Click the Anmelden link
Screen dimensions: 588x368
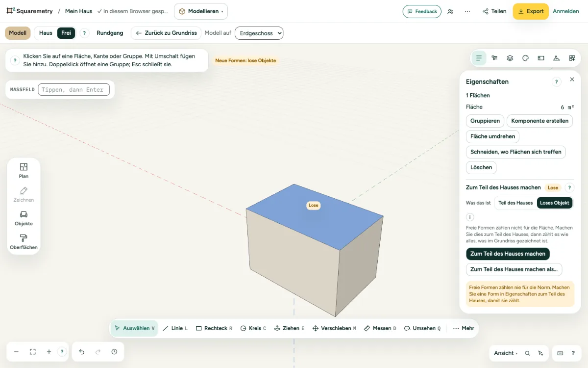pos(566,11)
